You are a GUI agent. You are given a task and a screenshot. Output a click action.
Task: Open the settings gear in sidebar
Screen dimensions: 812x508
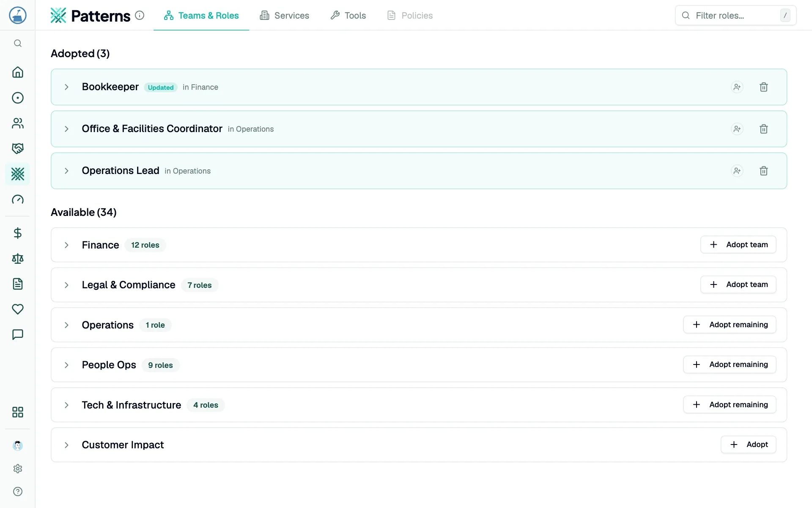[x=18, y=469]
